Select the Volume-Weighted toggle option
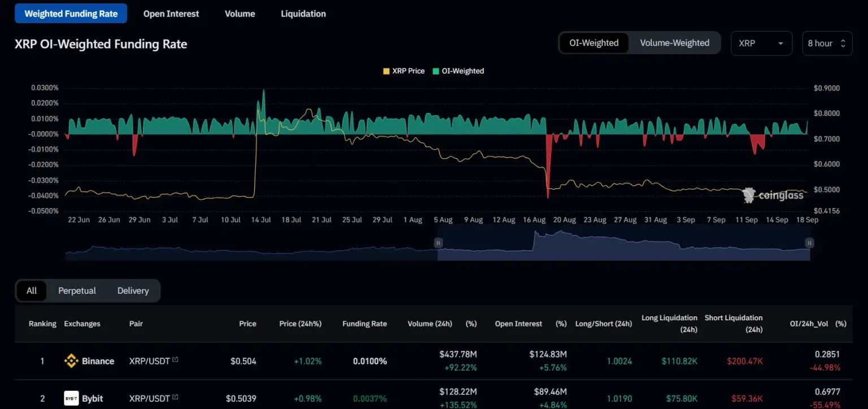 [675, 43]
